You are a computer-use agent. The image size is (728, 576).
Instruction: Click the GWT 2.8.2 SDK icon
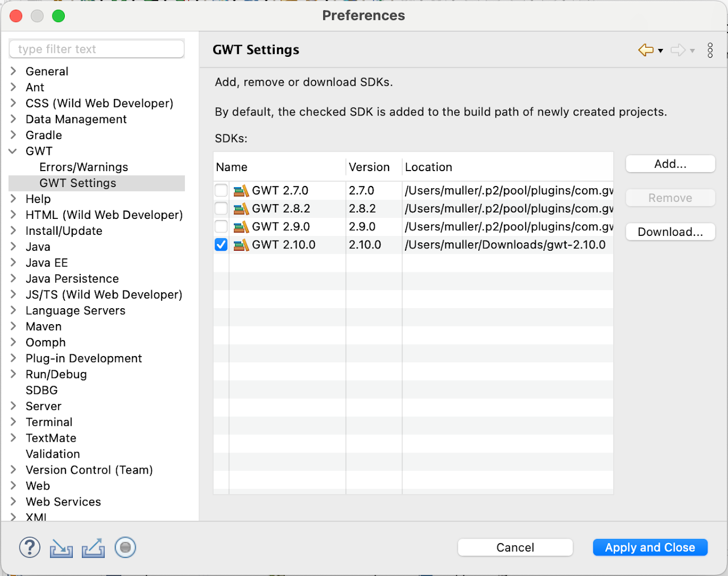[x=241, y=209]
